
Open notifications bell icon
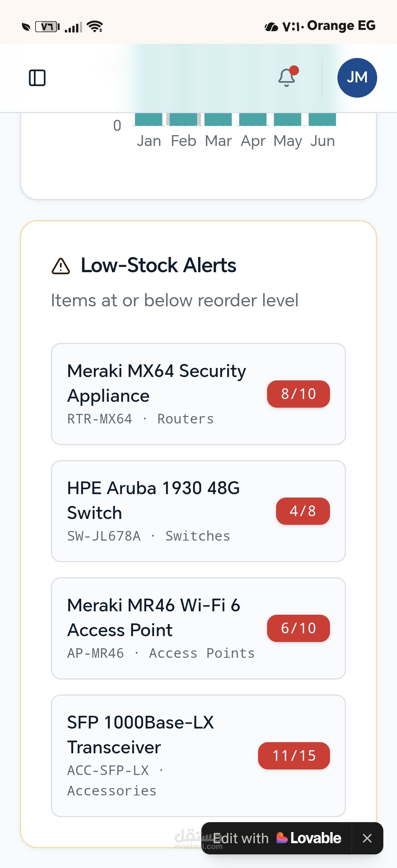(287, 77)
